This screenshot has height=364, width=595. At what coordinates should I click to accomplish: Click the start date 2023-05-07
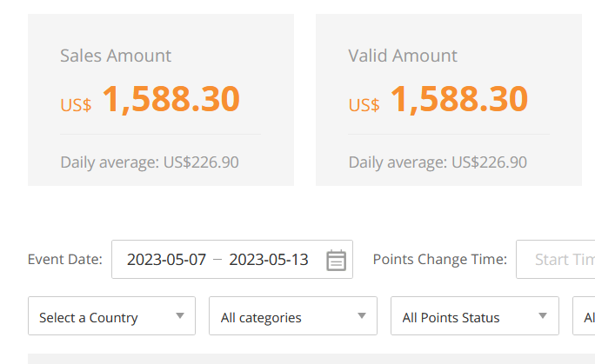166,260
